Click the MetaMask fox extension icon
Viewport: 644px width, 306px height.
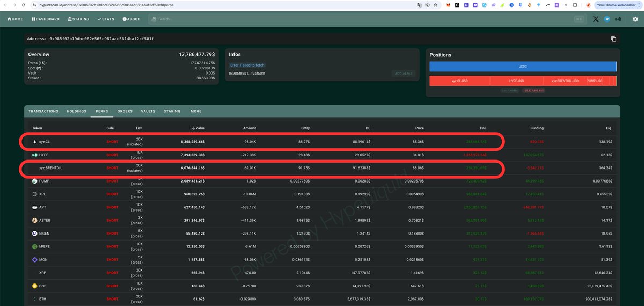click(x=448, y=4)
